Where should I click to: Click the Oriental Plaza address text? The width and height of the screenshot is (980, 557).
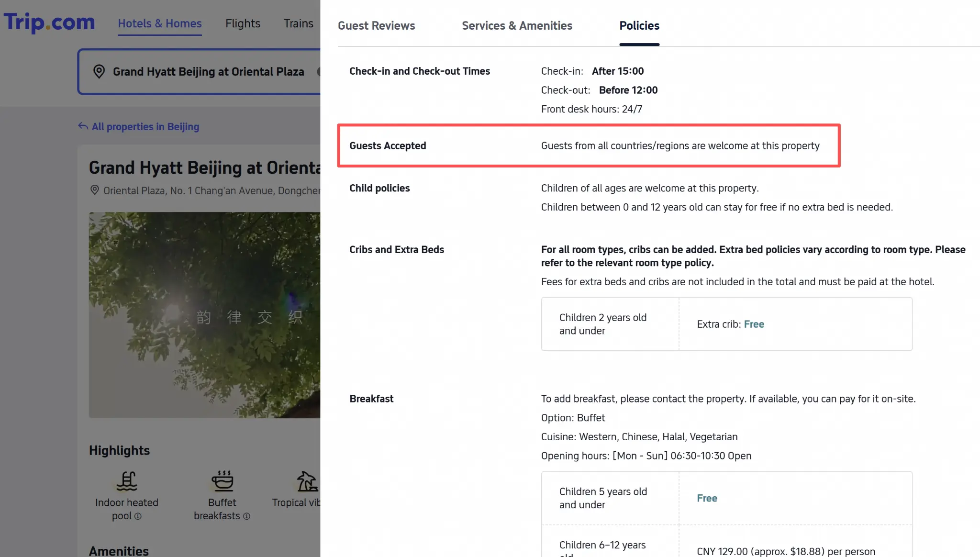click(x=212, y=190)
